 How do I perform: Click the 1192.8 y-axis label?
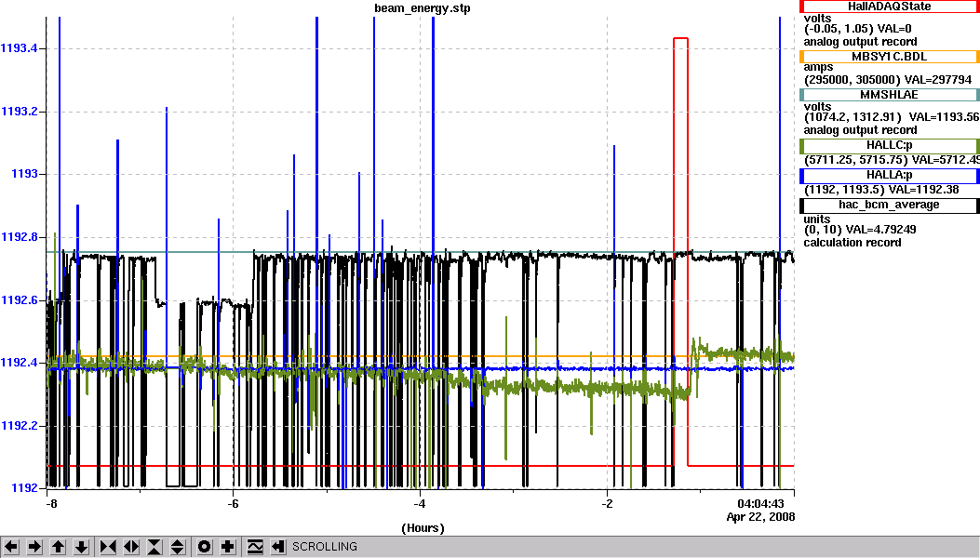click(19, 237)
